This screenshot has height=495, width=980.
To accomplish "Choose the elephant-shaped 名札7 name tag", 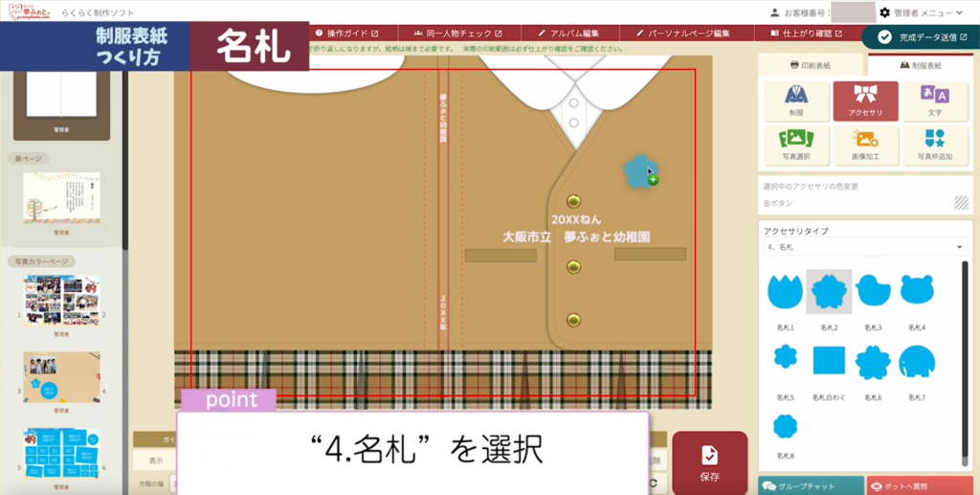I will tap(916, 362).
